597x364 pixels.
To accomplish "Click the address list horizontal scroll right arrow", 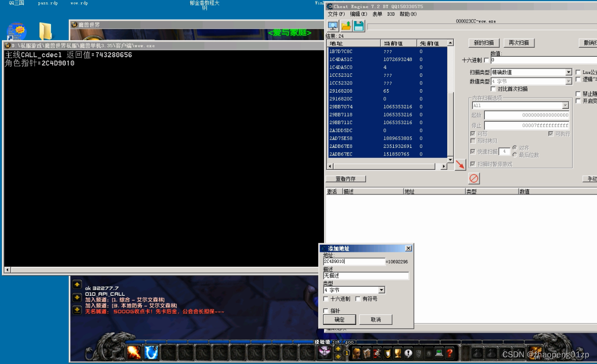I will point(444,166).
